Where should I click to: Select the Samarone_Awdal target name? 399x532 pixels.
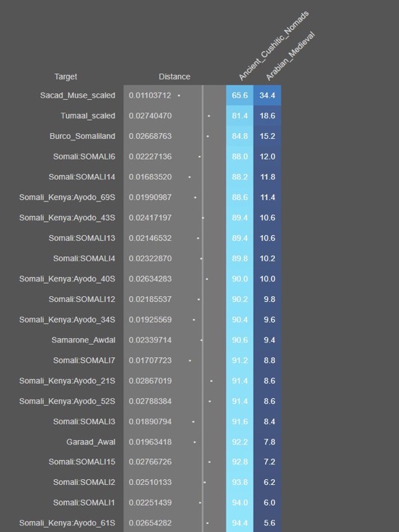(84, 340)
